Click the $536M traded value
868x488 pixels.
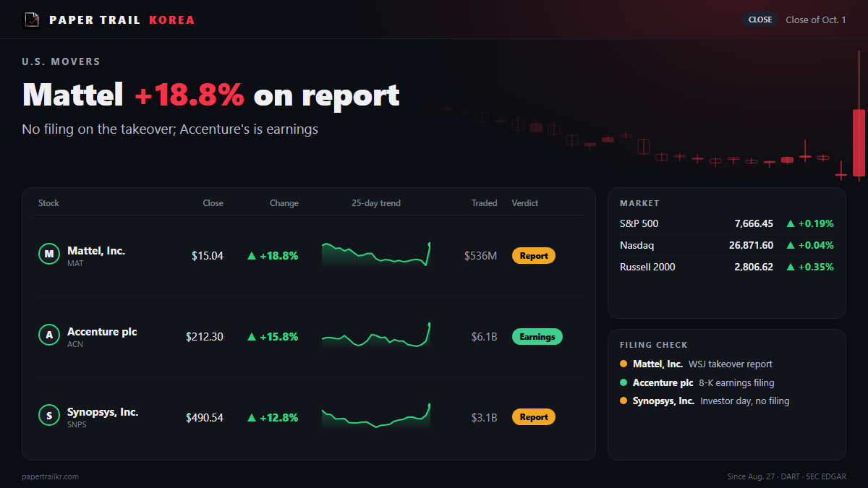pyautogui.click(x=481, y=255)
